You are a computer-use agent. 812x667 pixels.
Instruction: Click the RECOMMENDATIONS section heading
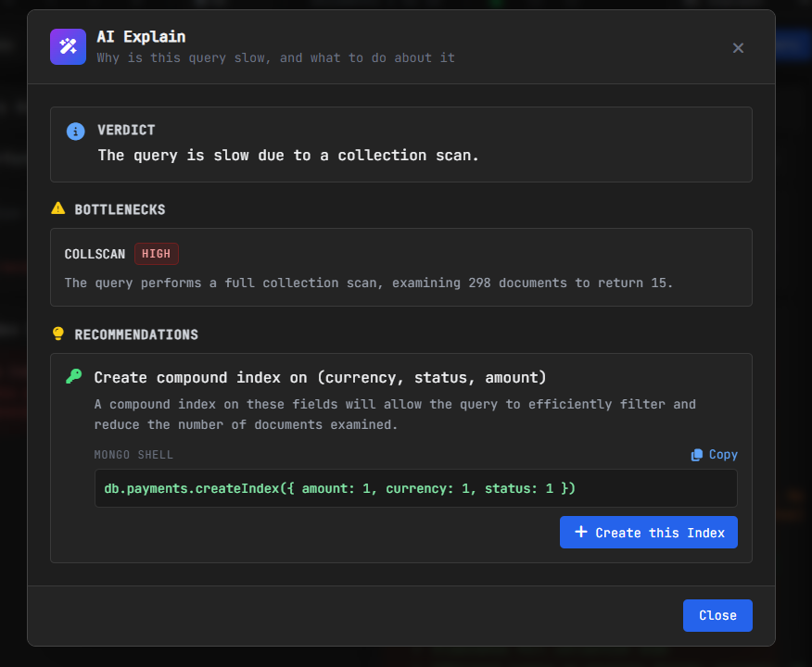click(136, 334)
